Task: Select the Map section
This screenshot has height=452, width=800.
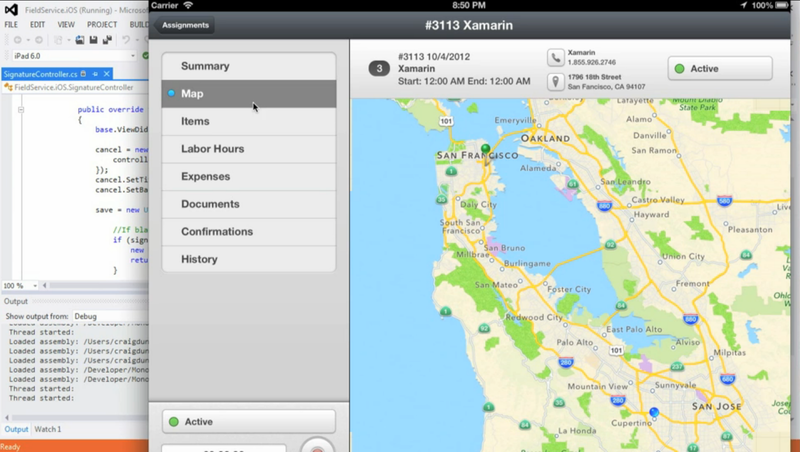Action: (249, 94)
